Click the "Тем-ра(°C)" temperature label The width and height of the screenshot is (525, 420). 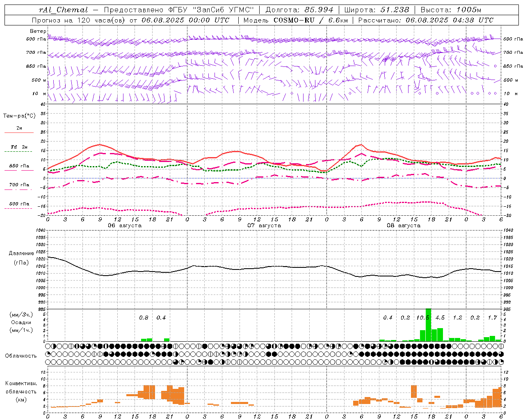[19, 116]
